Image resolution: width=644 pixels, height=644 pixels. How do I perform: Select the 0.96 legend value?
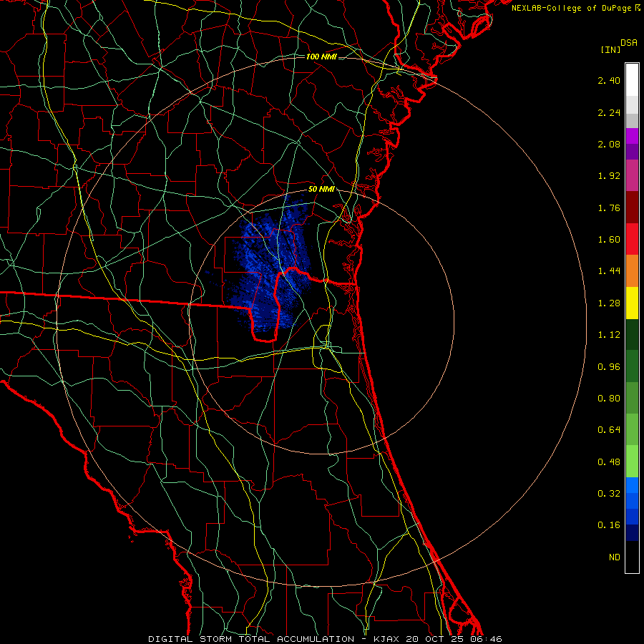(609, 367)
